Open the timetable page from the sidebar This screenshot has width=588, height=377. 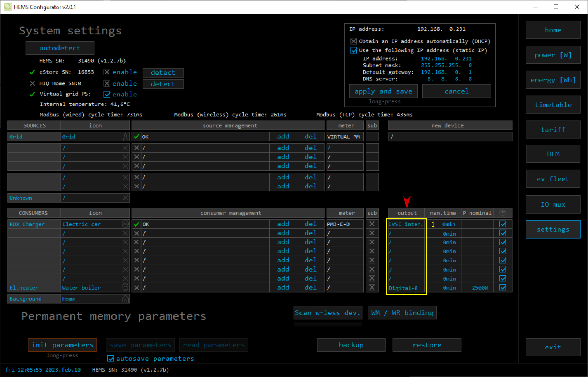[553, 105]
